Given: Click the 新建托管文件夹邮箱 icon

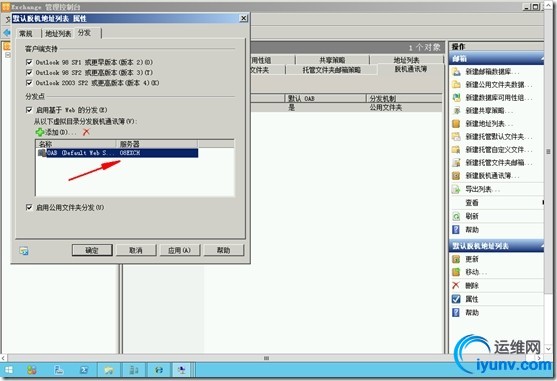Looking at the screenshot, I should click(456, 163).
